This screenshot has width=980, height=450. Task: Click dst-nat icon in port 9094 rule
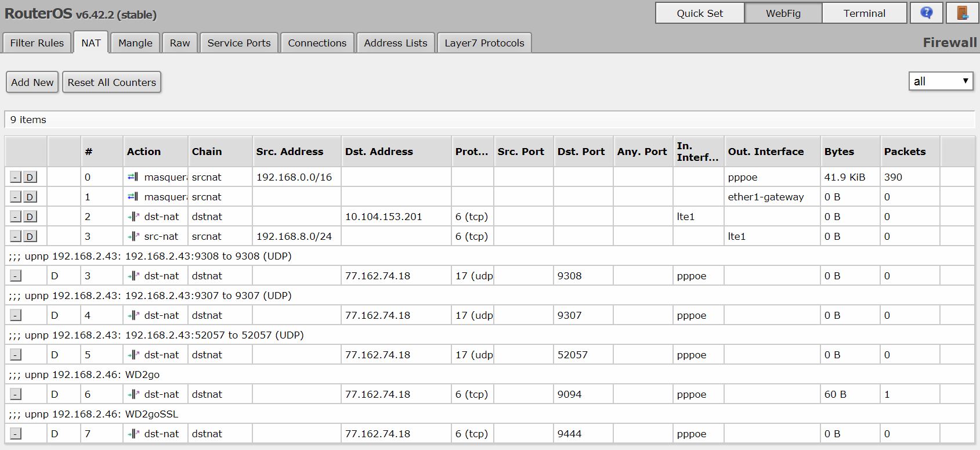click(x=133, y=394)
